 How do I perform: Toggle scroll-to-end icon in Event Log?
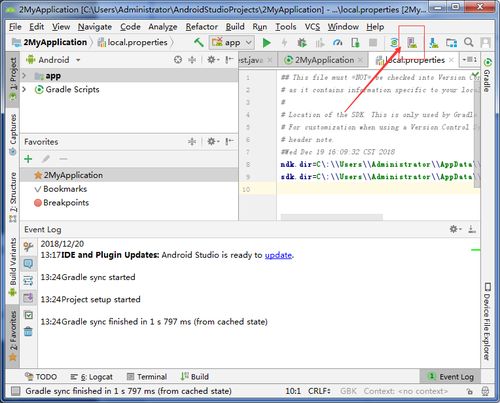[28, 297]
